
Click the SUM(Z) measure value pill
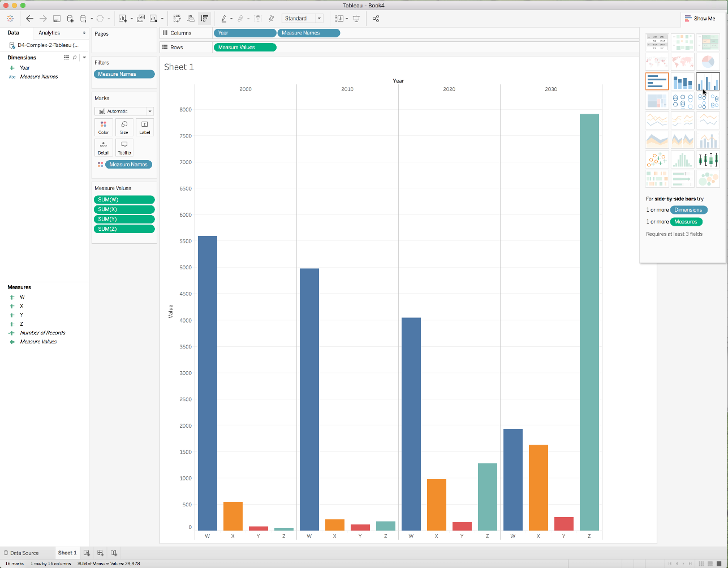tap(124, 229)
